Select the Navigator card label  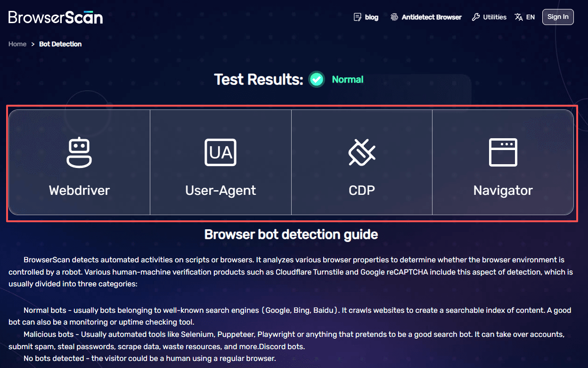(x=503, y=190)
